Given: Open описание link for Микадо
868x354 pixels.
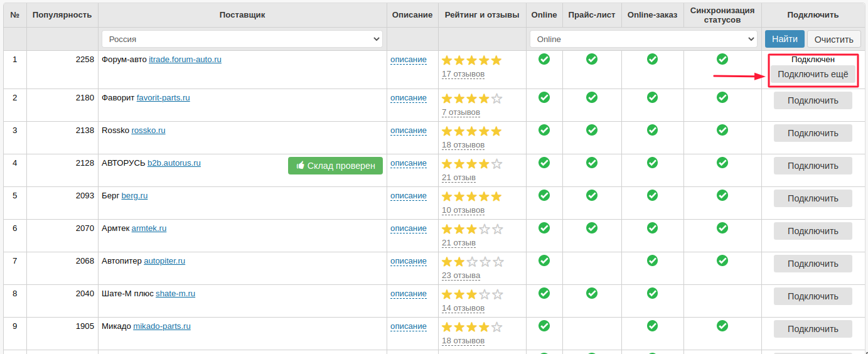Looking at the screenshot, I should (409, 326).
